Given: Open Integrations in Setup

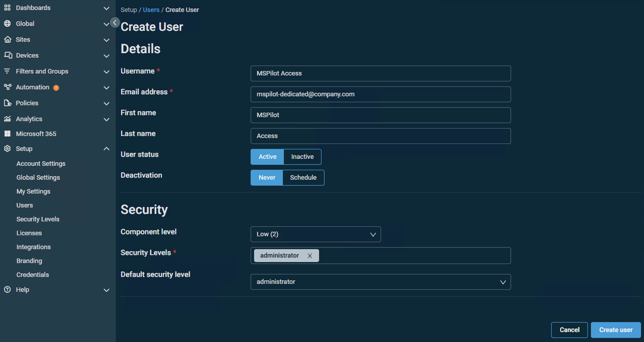Looking at the screenshot, I should (x=33, y=247).
